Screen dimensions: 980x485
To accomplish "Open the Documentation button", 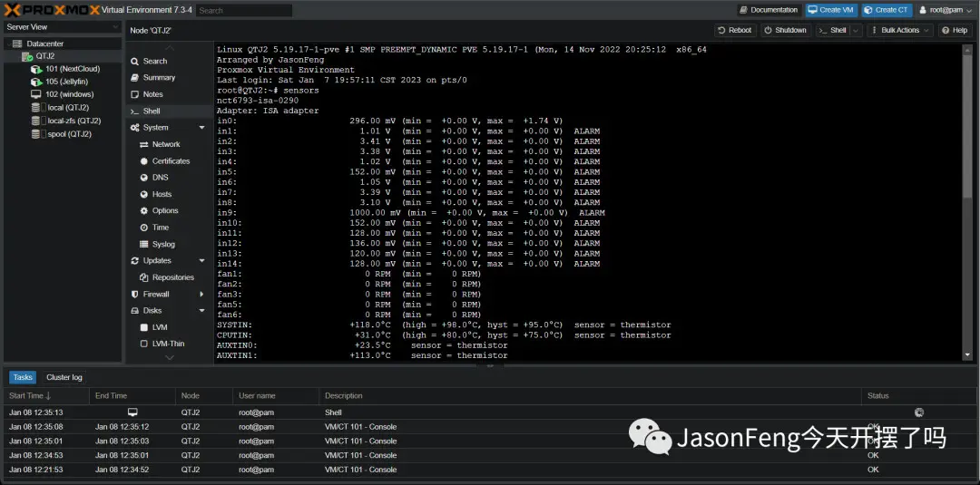I will click(x=769, y=10).
